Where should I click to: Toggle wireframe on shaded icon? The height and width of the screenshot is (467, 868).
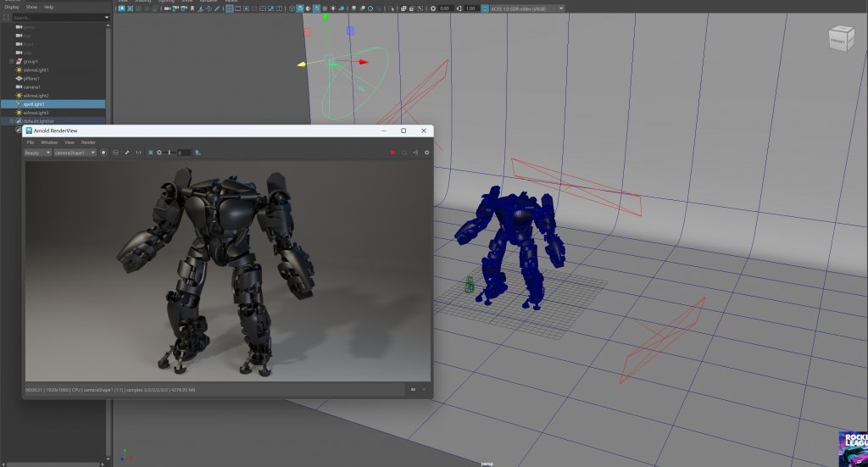click(x=317, y=8)
